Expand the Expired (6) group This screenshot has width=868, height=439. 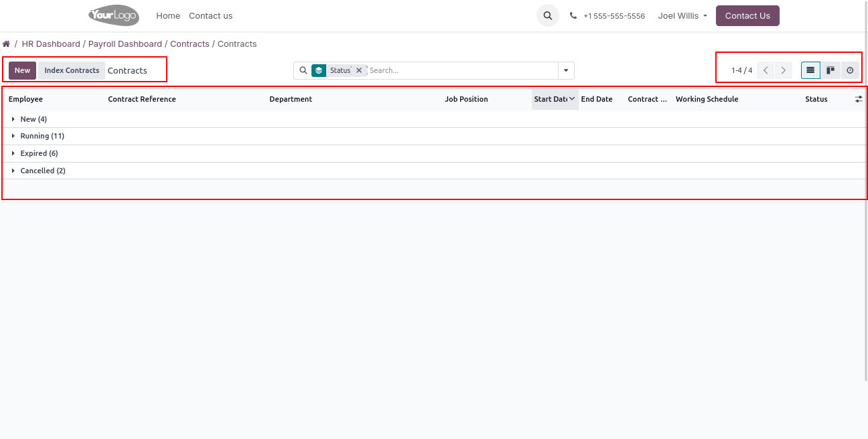39,153
